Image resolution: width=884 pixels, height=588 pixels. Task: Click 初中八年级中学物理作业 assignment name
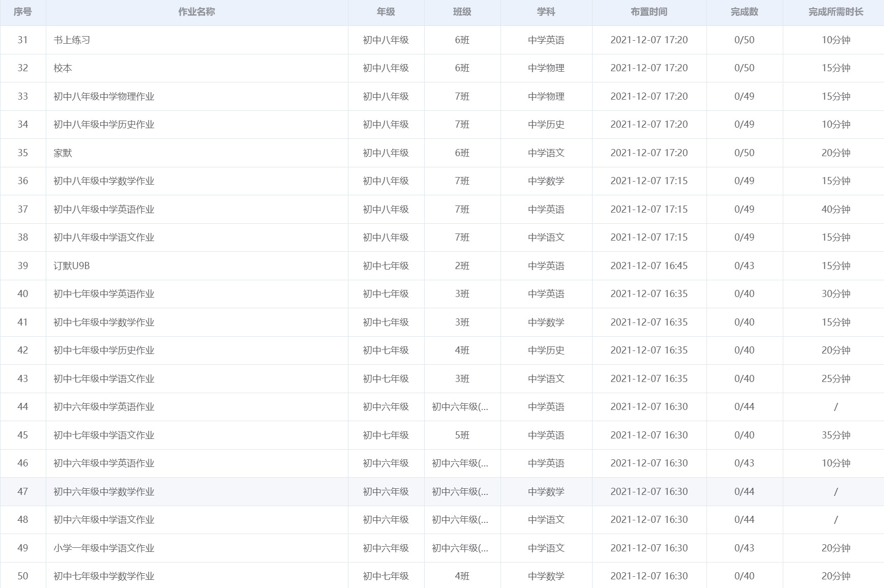point(104,97)
